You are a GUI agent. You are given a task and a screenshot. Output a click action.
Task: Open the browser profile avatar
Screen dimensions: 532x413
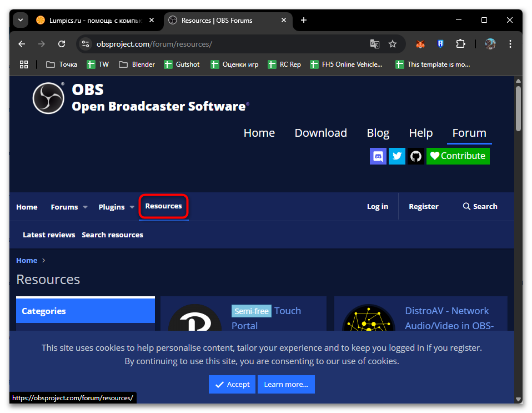489,44
